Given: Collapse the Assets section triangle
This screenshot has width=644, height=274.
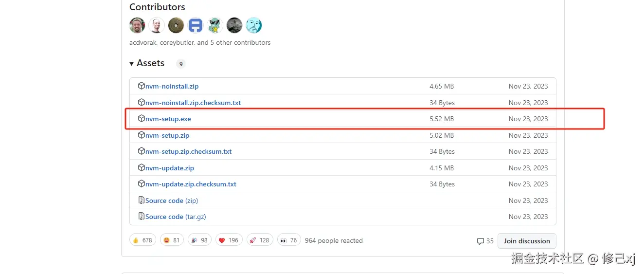Looking at the screenshot, I should point(132,64).
